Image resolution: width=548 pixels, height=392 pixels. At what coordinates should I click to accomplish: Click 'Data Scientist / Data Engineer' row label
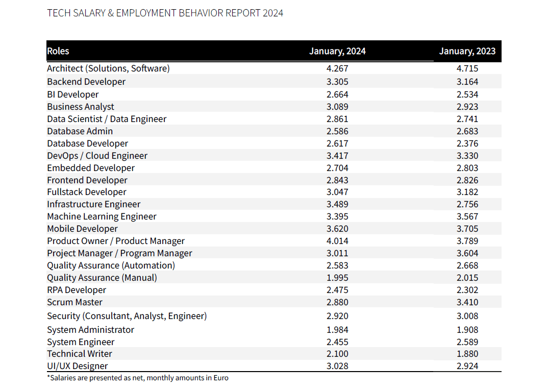[x=107, y=119]
